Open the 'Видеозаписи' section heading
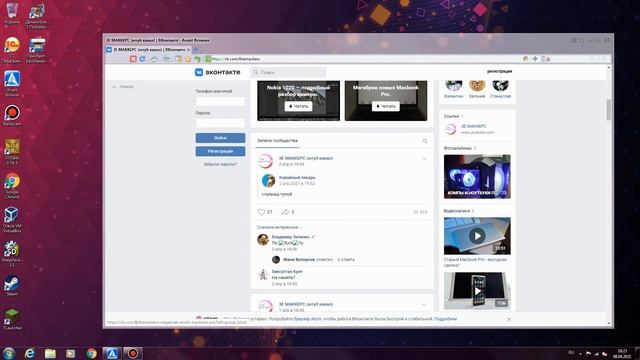640x360 pixels. (x=457, y=211)
